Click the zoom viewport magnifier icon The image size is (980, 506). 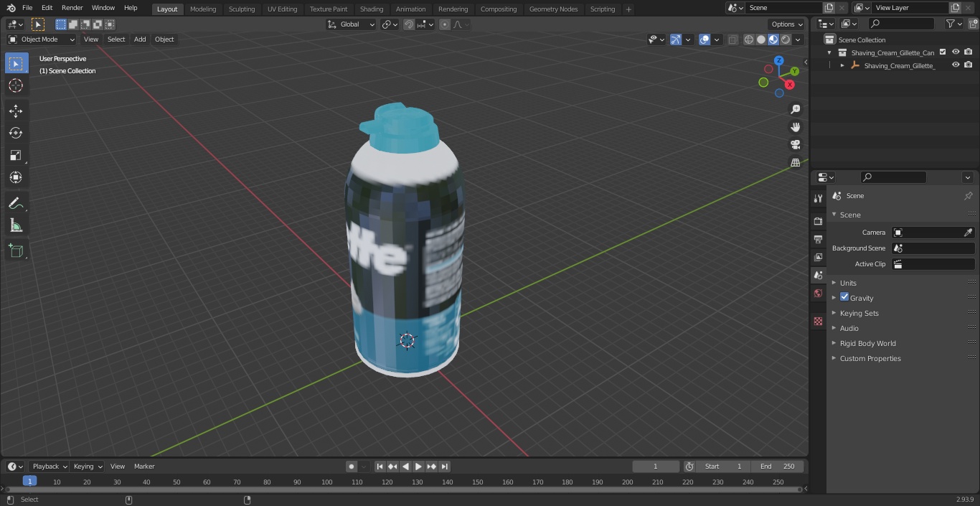click(795, 109)
